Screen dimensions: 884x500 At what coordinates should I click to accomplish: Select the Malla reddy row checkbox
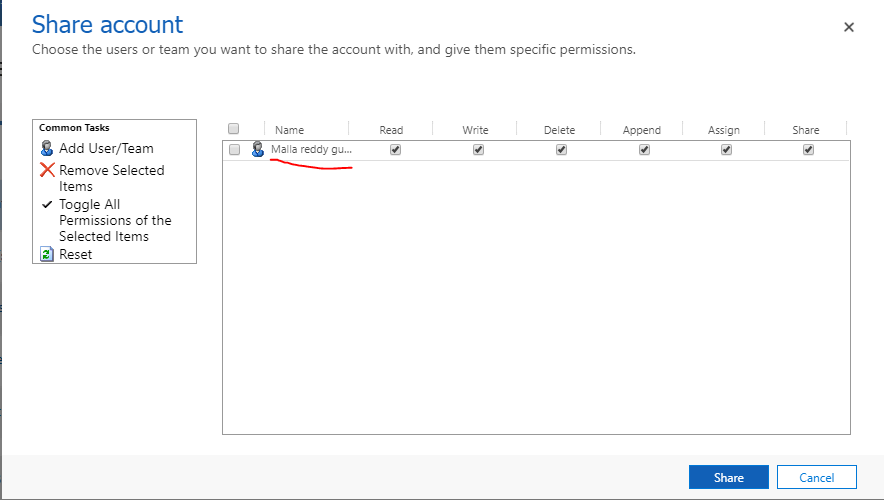pyautogui.click(x=234, y=149)
